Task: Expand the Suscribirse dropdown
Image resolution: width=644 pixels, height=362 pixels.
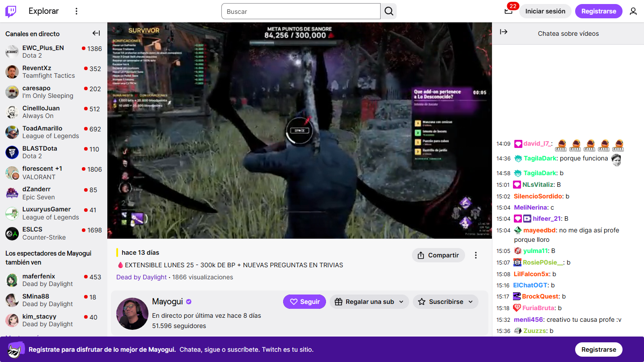Action: (x=445, y=302)
